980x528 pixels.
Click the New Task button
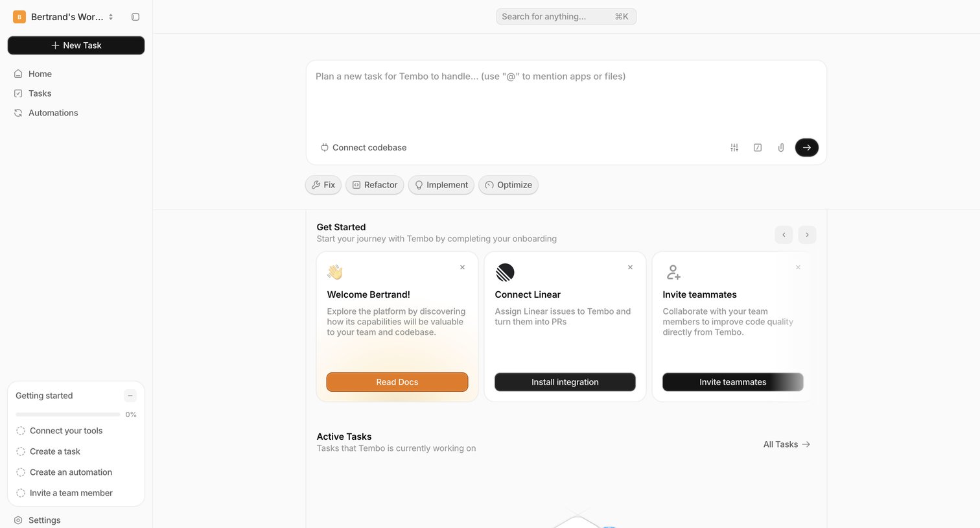[76, 45]
